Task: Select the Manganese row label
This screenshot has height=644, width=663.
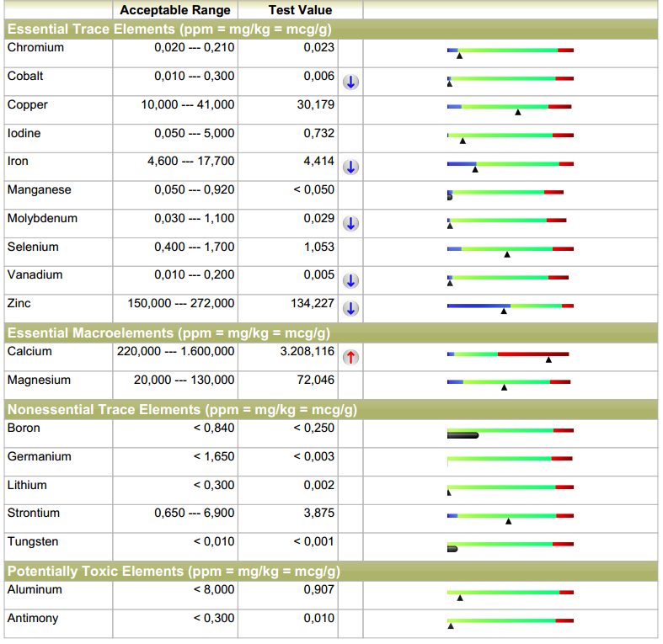Action: (40, 189)
